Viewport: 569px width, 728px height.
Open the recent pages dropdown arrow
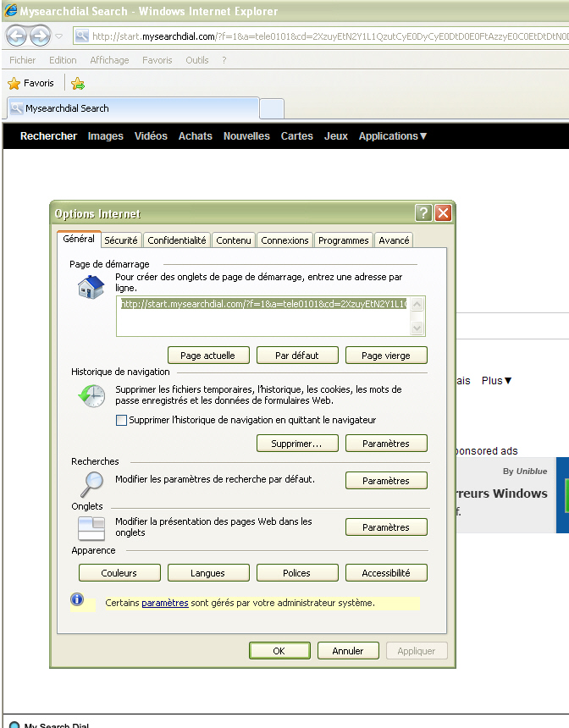click(58, 36)
